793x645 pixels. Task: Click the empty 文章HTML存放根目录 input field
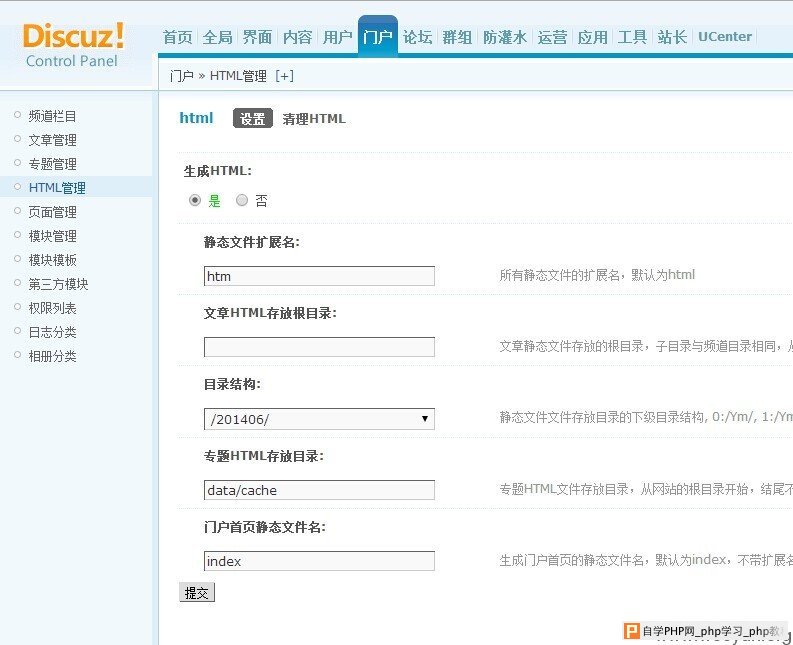click(x=319, y=347)
